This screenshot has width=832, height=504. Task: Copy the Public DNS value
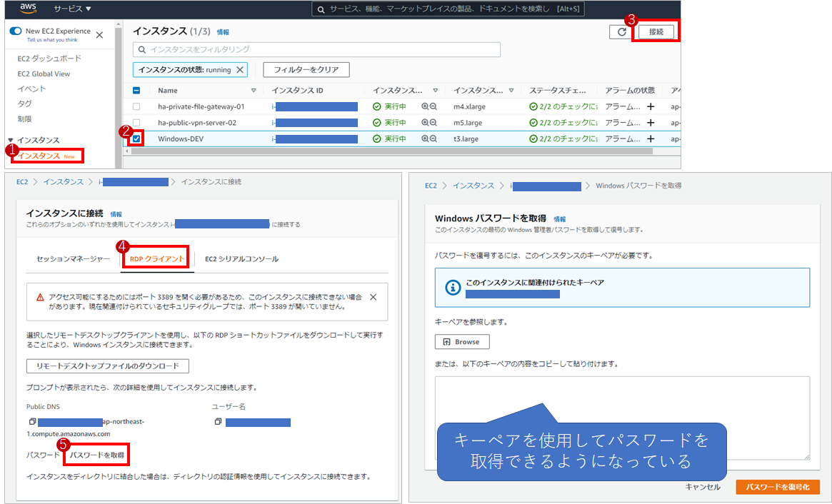(32, 422)
